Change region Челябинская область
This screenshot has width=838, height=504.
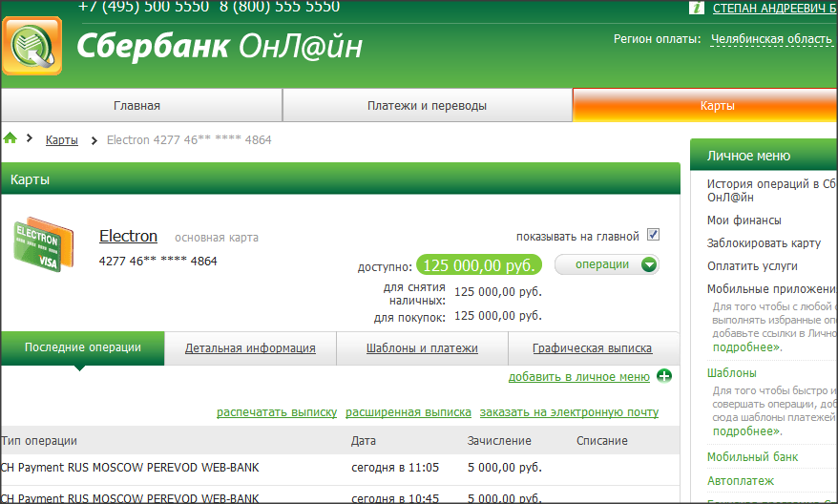[x=771, y=39]
